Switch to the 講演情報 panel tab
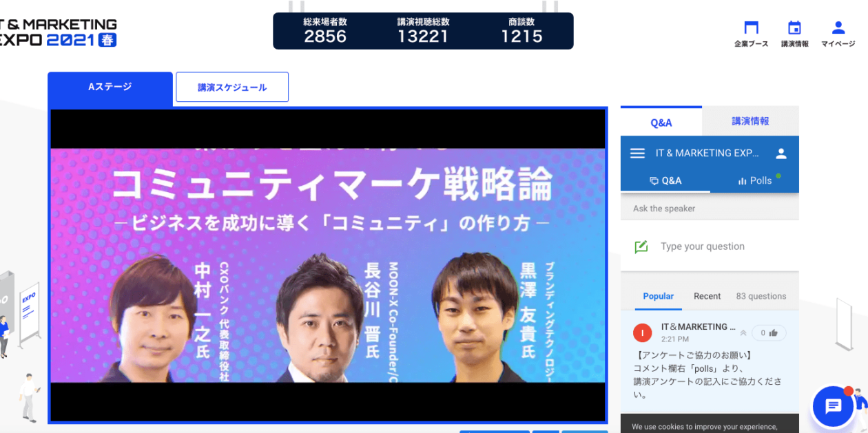The width and height of the screenshot is (868, 433). pyautogui.click(x=750, y=121)
